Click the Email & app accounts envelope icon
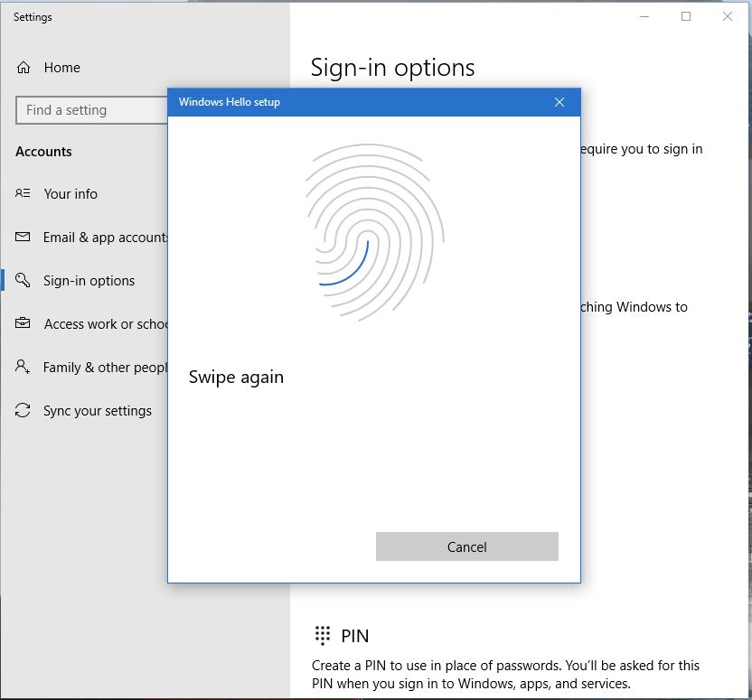 (22, 237)
